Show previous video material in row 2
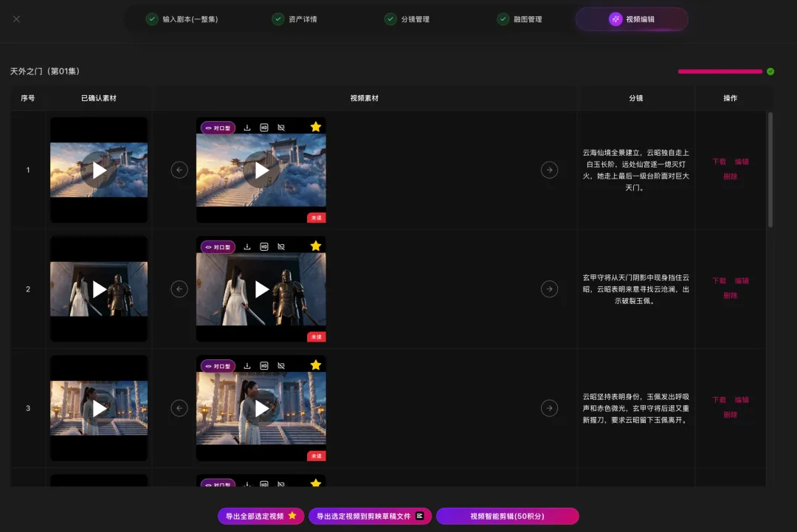The image size is (797, 532). coord(179,289)
